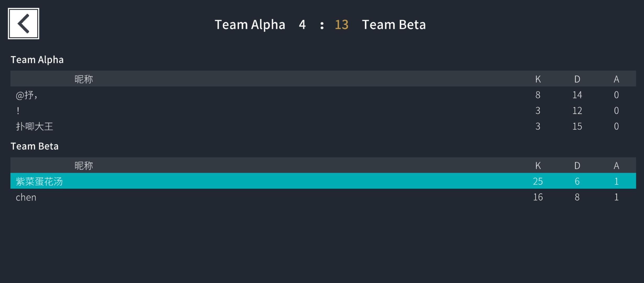Select the highlighted 紫菜蛋花汤 player row
644x283 pixels.
(x=323, y=181)
